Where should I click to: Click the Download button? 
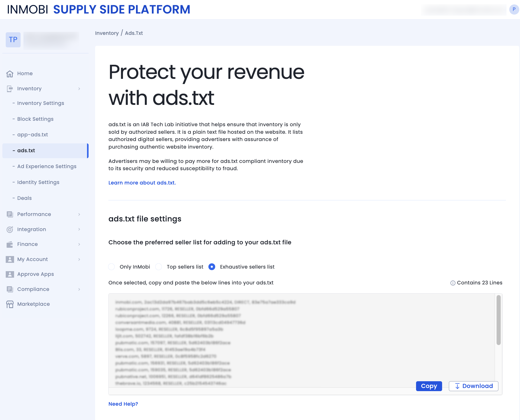473,386
